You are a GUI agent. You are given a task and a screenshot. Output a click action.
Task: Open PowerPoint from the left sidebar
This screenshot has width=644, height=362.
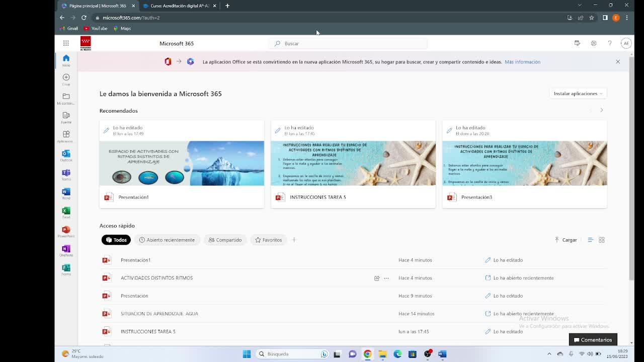(x=66, y=231)
